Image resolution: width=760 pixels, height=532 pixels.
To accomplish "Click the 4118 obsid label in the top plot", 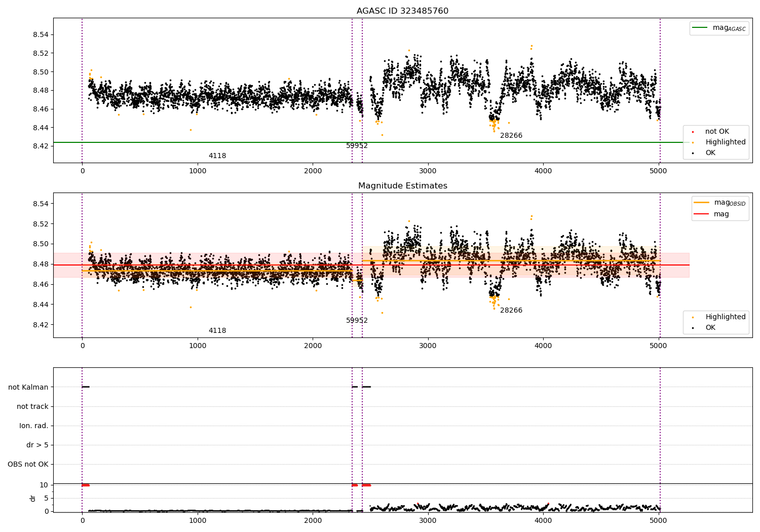I will coord(217,156).
